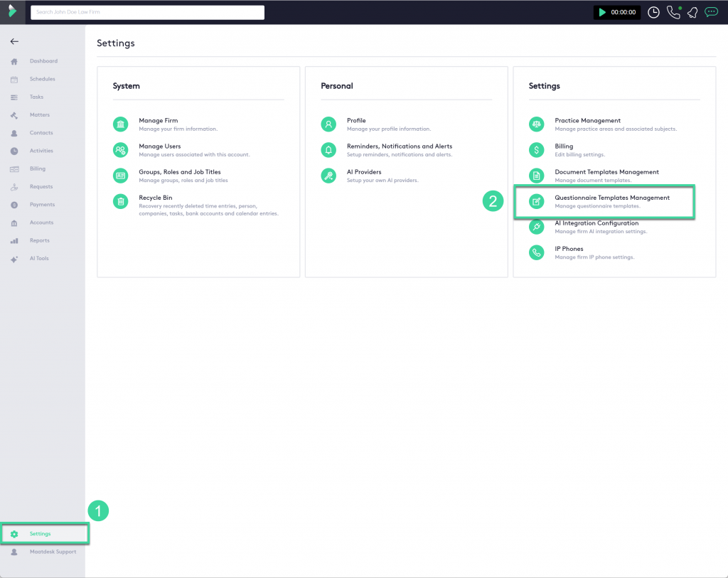This screenshot has width=728, height=578.
Task: Open AI Tools sidebar item
Action: 39,259
